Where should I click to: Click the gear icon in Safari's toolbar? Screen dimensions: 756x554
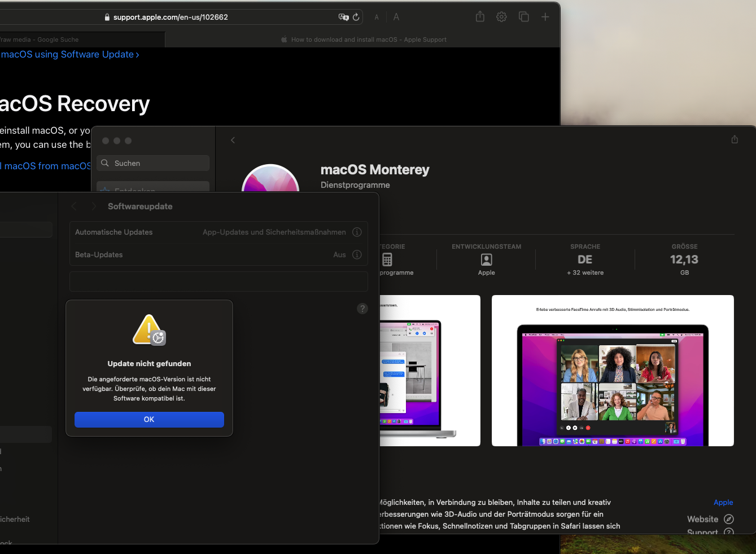[x=501, y=17]
